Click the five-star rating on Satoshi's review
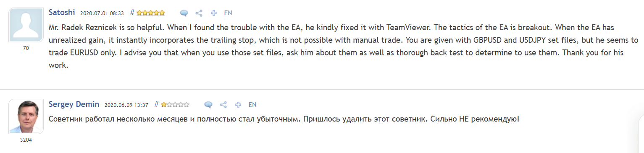This screenshot has height=153, width=644. coord(150,13)
